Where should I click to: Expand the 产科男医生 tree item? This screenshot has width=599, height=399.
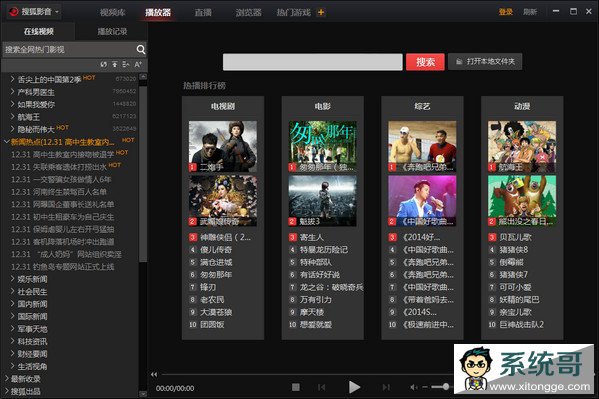coord(12,92)
